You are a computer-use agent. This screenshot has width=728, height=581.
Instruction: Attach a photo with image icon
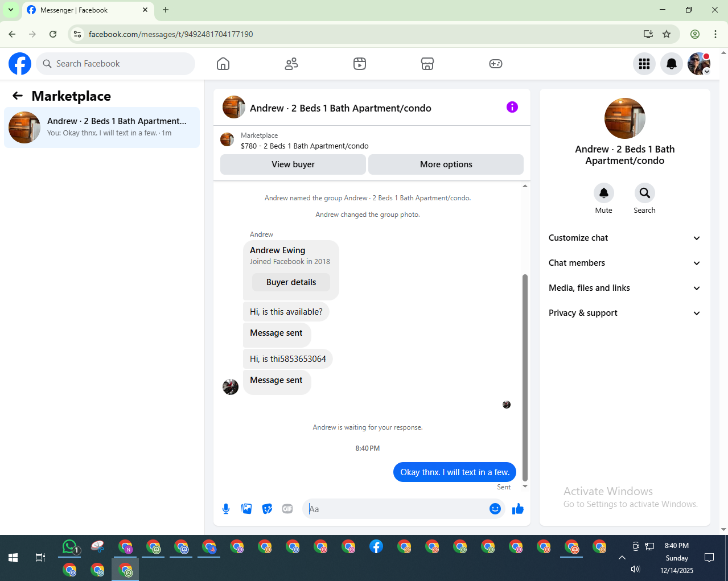246,509
